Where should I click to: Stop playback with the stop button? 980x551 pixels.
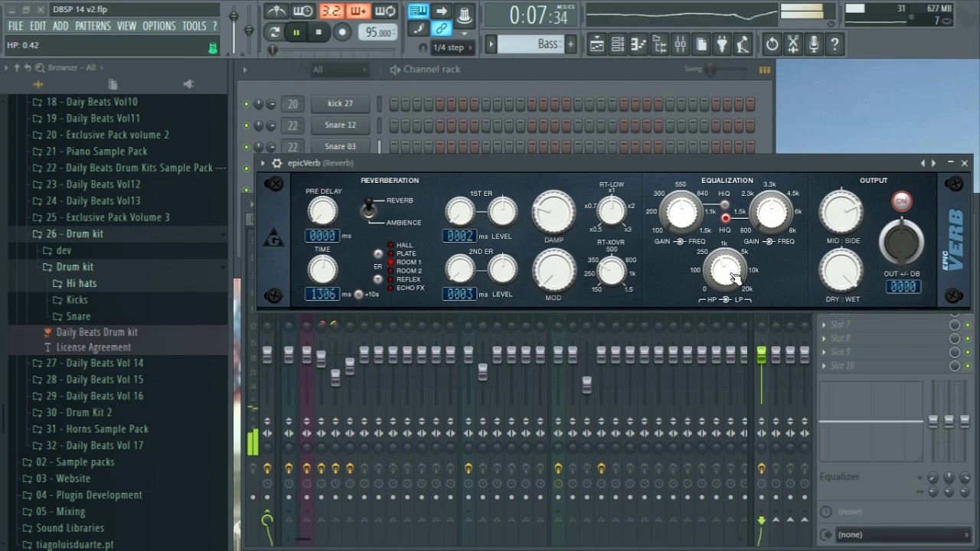click(x=318, y=32)
